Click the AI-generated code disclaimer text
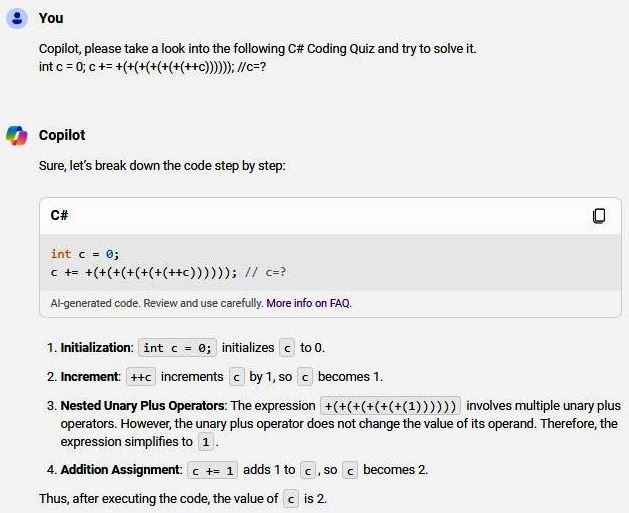This screenshot has height=513, width=629. 156,303
